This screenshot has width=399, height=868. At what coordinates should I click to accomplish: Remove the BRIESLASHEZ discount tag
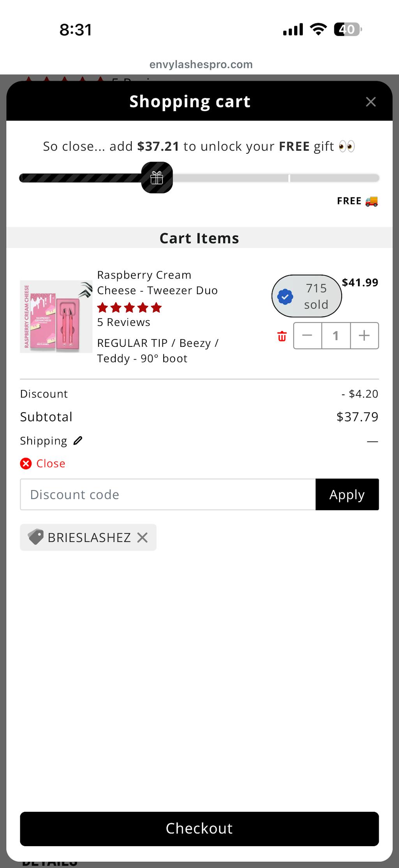(x=143, y=538)
